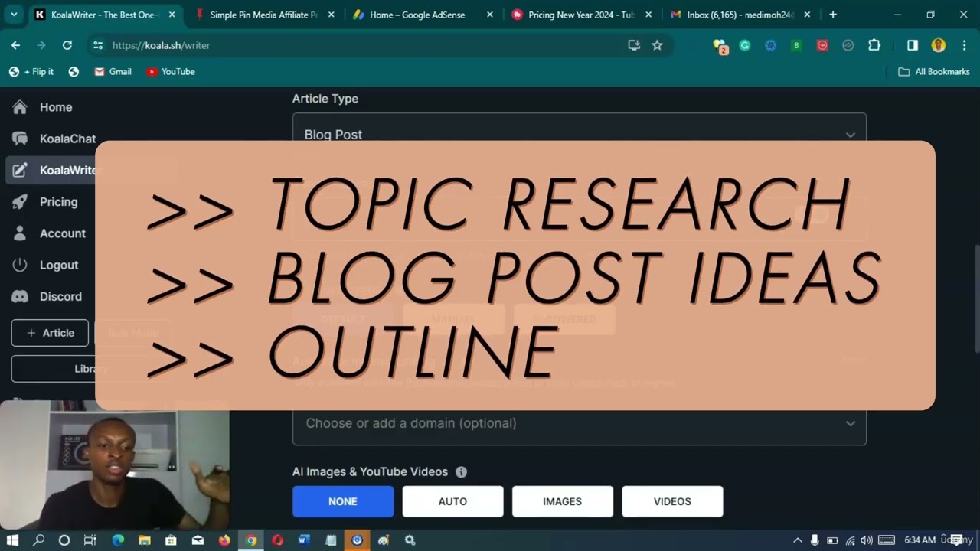Open the YouTube bookmark

point(170,71)
